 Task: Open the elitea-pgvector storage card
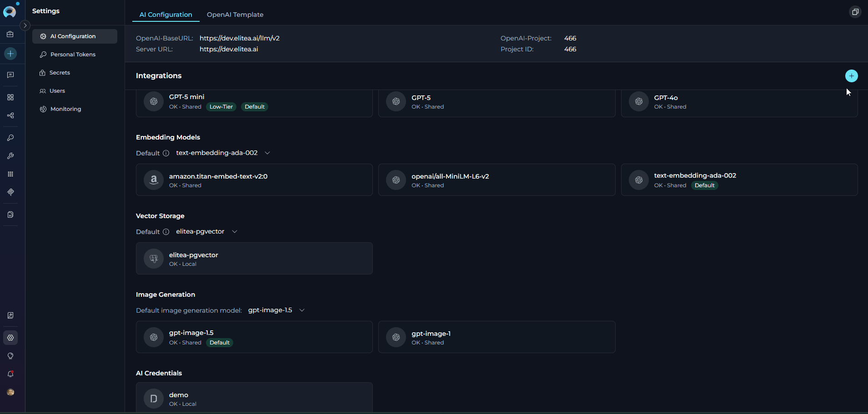254,259
